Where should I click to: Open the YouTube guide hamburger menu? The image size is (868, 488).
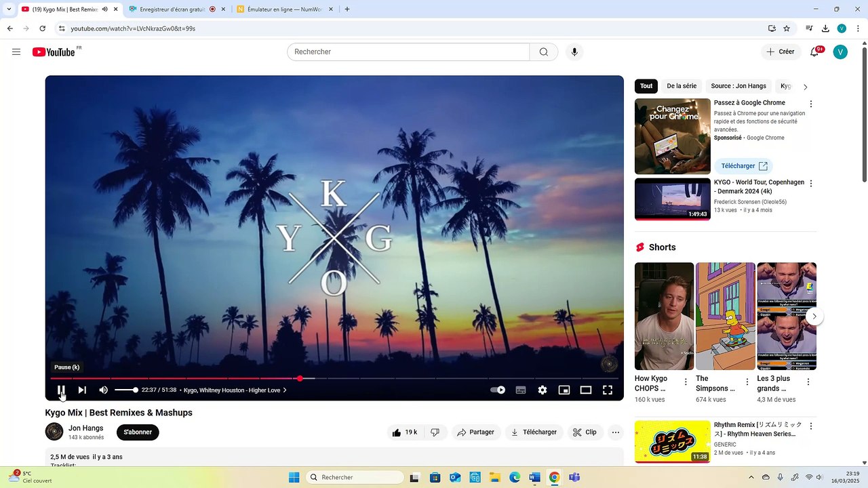pyautogui.click(x=16, y=52)
